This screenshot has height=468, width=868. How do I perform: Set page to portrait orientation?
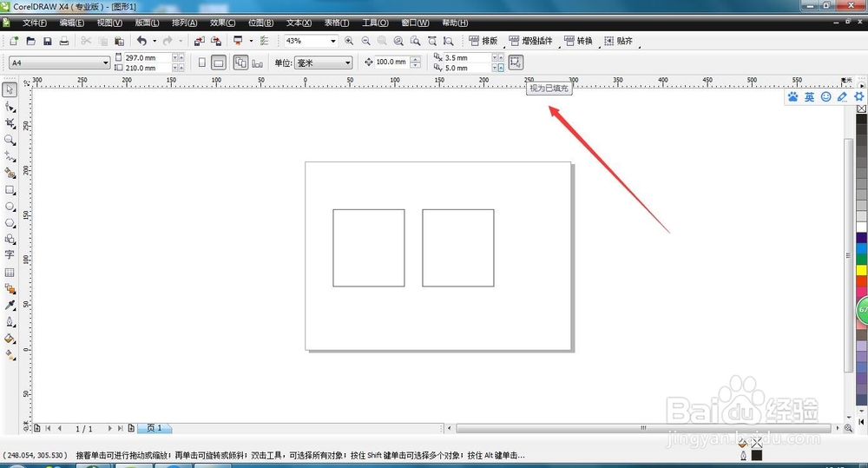coord(202,63)
